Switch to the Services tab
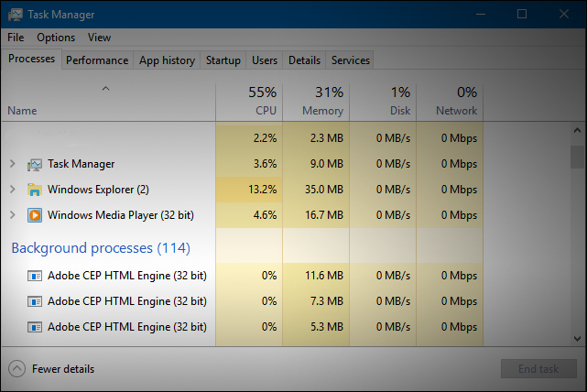Viewport: 587px width, 392px height. pos(351,60)
